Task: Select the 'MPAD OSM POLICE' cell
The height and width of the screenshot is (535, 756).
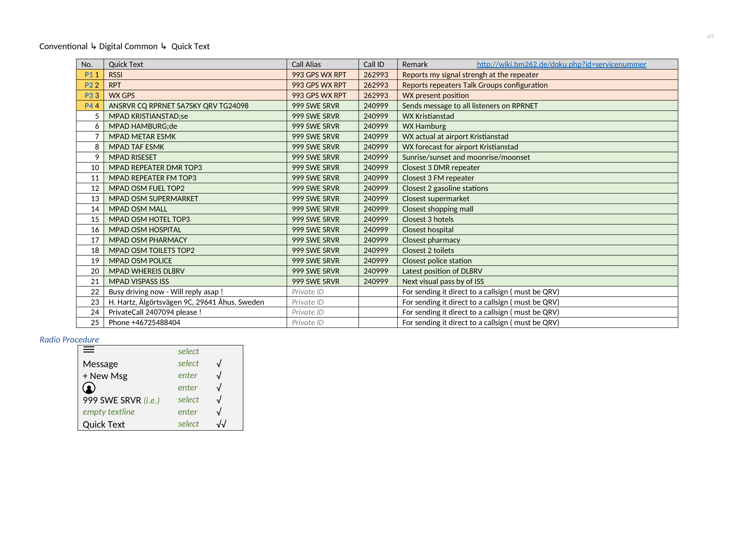Action: [x=195, y=261]
